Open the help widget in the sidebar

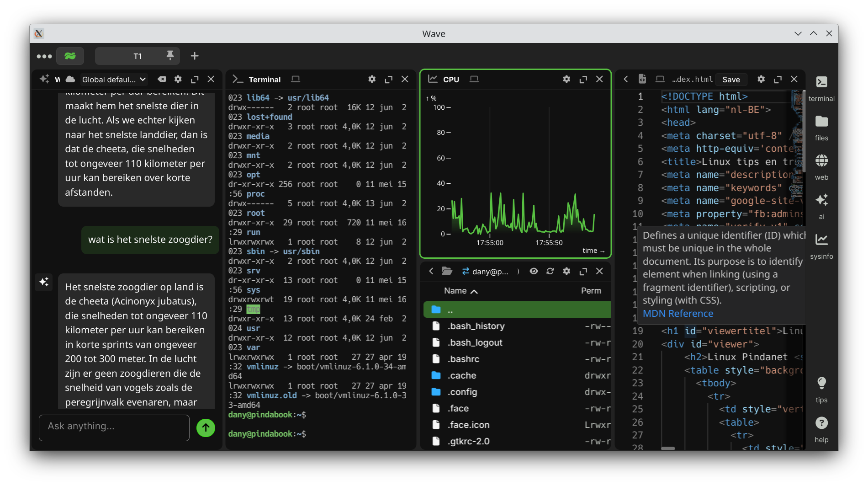pos(821,429)
